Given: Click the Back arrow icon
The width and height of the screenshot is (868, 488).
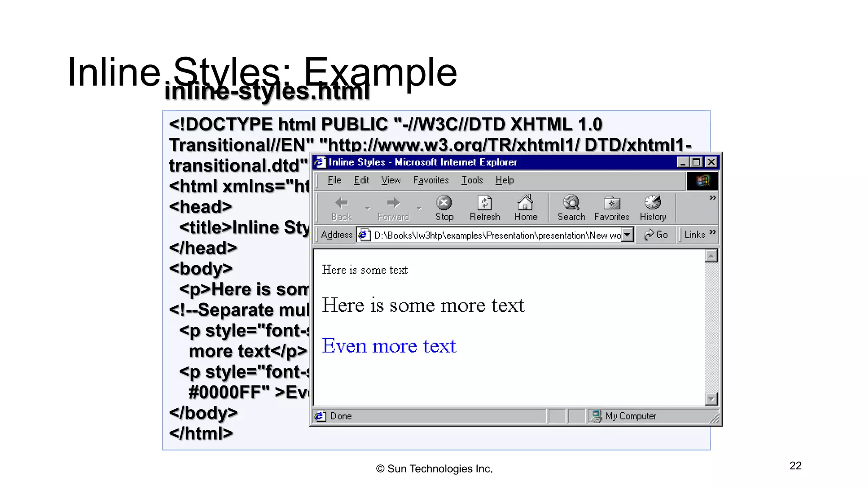Looking at the screenshot, I should (x=342, y=203).
